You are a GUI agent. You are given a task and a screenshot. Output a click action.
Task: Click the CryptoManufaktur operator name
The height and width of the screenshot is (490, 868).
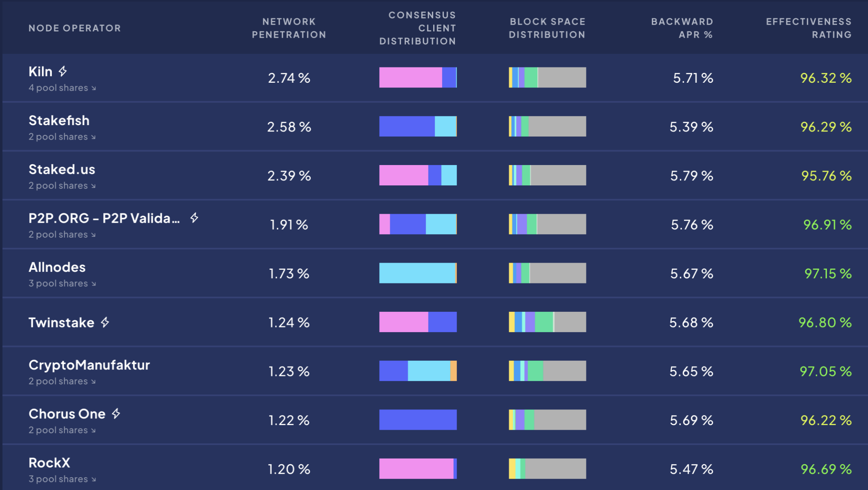click(89, 365)
